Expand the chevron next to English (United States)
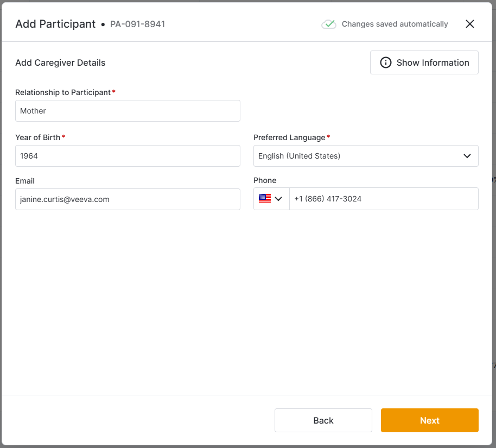Viewport: 496px width, 448px height. (467, 156)
